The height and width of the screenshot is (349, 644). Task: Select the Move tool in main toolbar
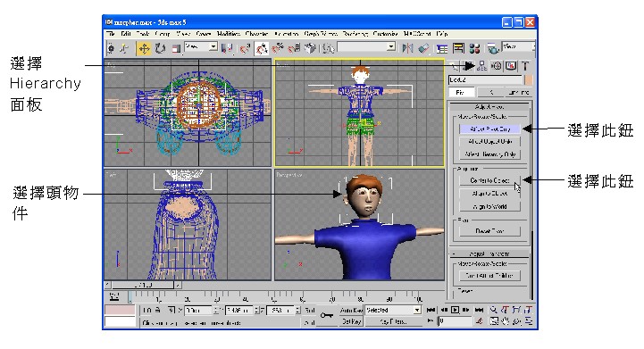point(144,49)
